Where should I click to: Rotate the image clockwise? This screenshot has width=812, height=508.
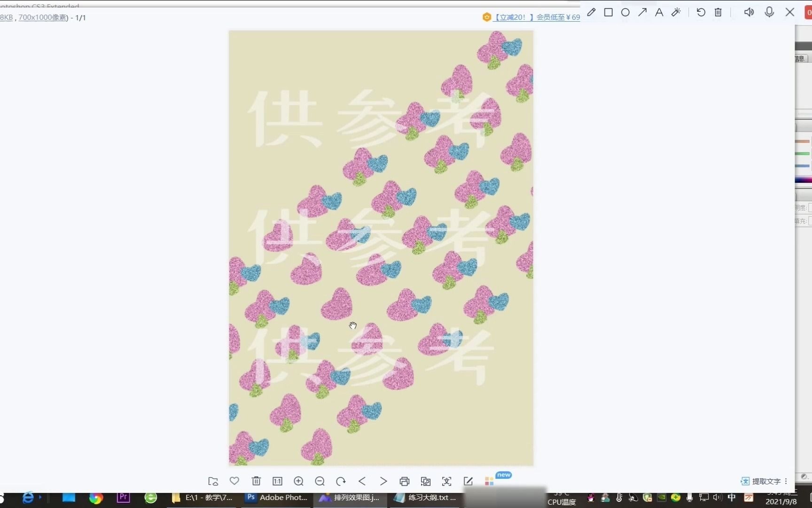[341, 481]
